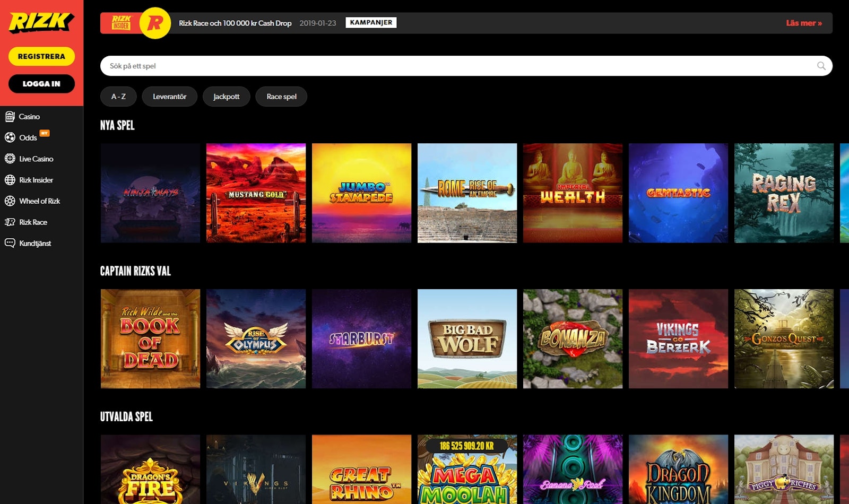Image resolution: width=849 pixels, height=504 pixels.
Task: Open the Kampanjer page
Action: pyautogui.click(x=371, y=23)
